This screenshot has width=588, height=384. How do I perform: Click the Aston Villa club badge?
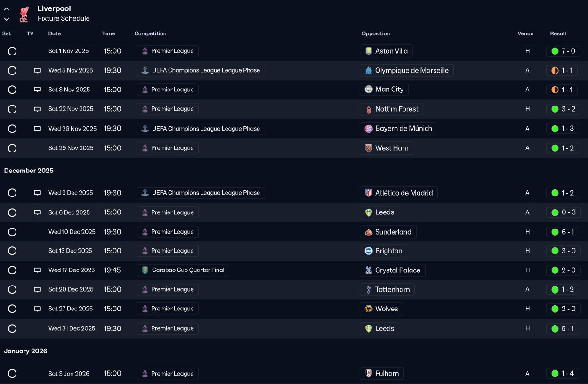[x=369, y=51]
